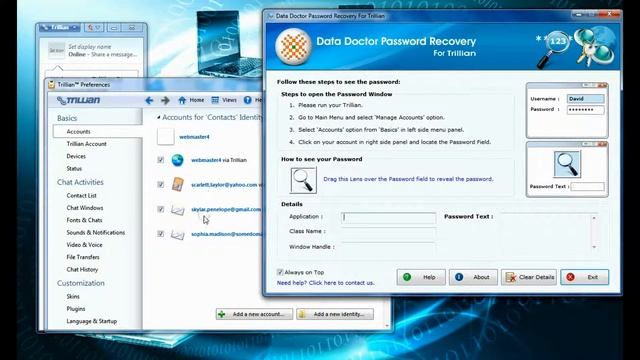
Task: Select Accounts in the Basics section
Action: [97, 131]
